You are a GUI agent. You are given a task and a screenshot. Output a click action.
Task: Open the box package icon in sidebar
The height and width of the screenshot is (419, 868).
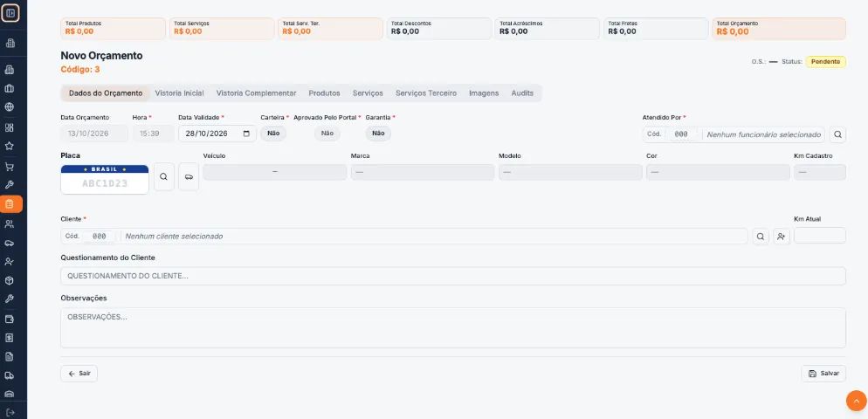pos(9,280)
